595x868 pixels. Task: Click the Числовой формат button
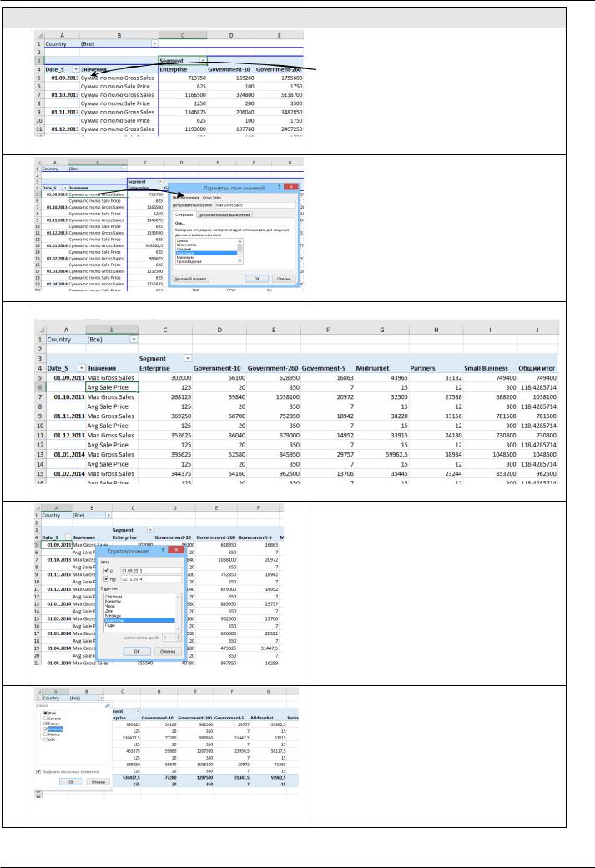tap(191, 279)
